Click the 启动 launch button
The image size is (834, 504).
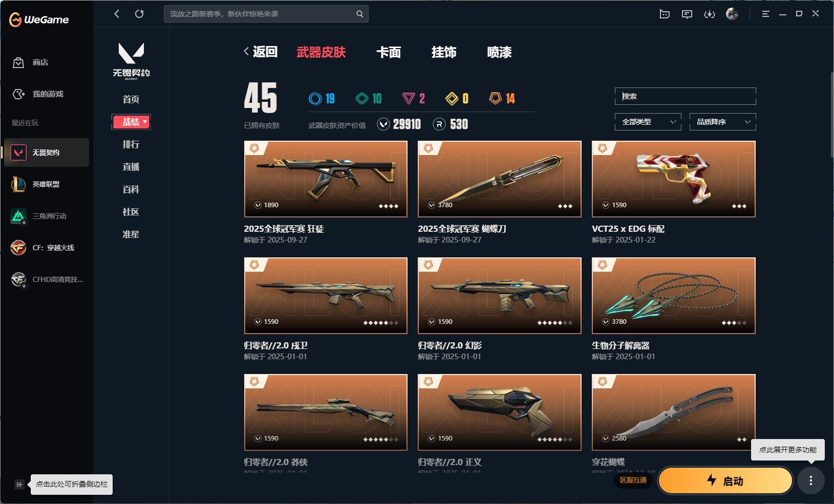pyautogui.click(x=725, y=480)
